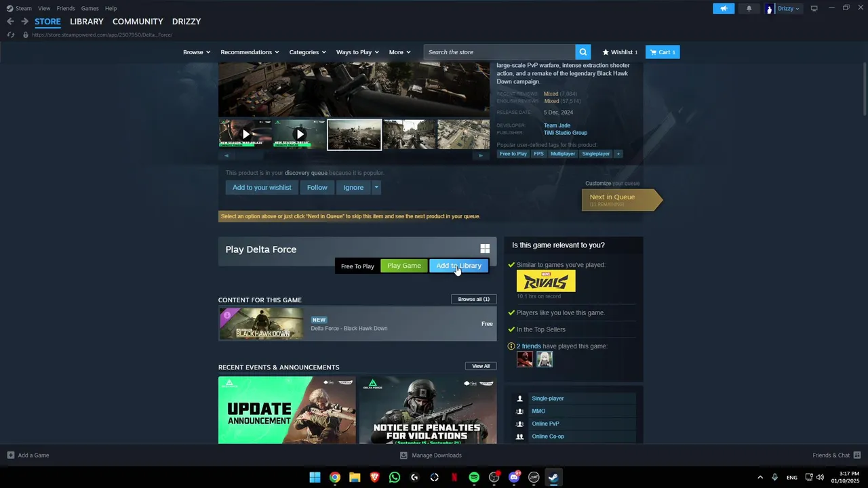Open Manage Downloads
The image size is (868, 488).
(431, 455)
